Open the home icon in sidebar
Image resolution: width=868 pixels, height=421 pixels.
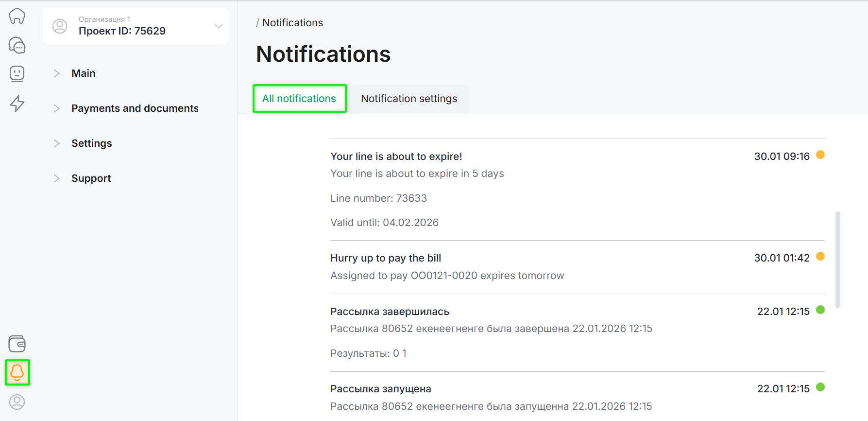[17, 16]
